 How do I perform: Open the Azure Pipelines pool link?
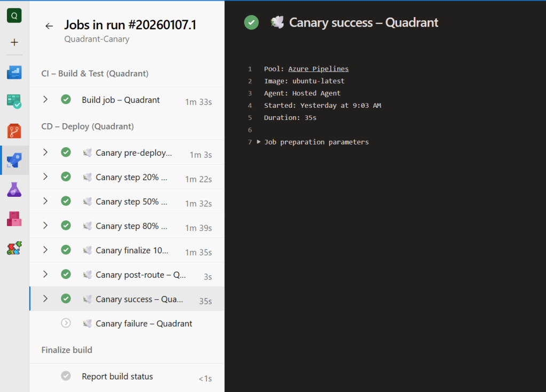click(318, 69)
